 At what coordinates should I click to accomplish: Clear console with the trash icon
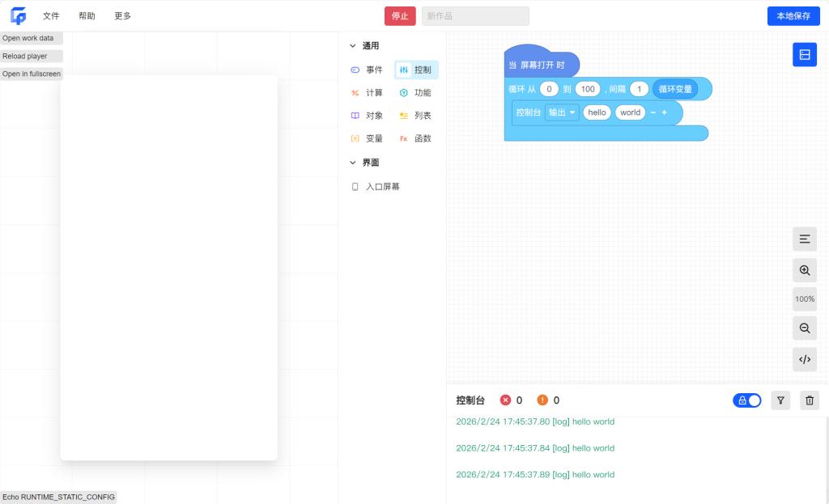(809, 400)
